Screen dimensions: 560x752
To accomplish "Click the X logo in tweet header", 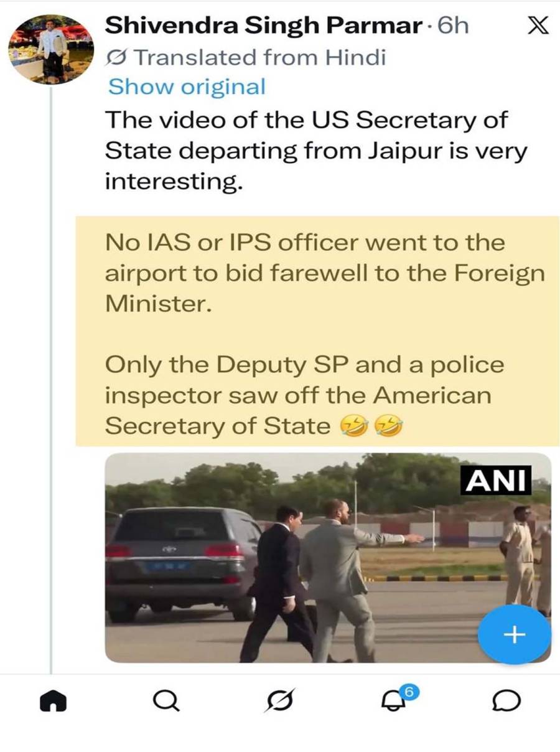I will pos(537,26).
